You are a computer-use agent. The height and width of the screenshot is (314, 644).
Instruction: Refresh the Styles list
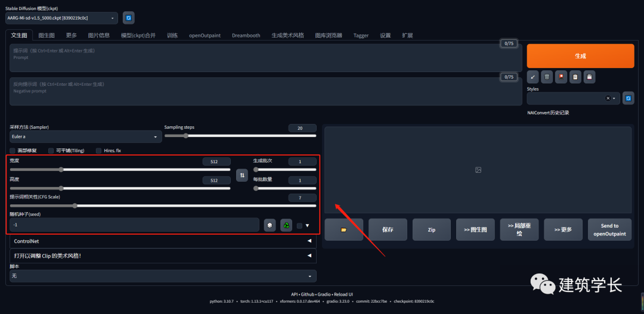pos(628,98)
